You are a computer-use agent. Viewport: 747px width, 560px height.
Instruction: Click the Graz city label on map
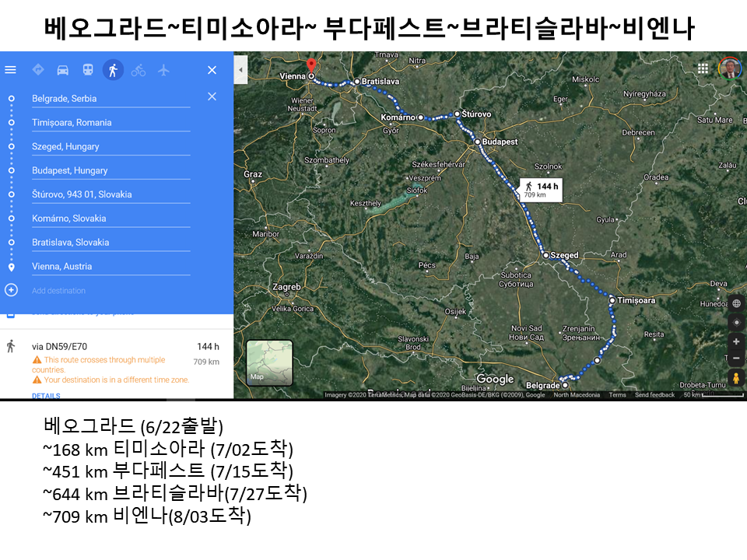(x=253, y=174)
